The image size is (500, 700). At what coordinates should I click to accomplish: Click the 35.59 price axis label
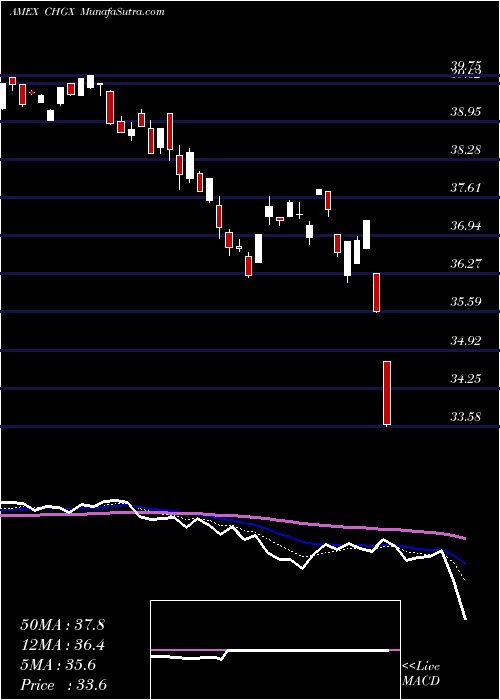pos(466,302)
